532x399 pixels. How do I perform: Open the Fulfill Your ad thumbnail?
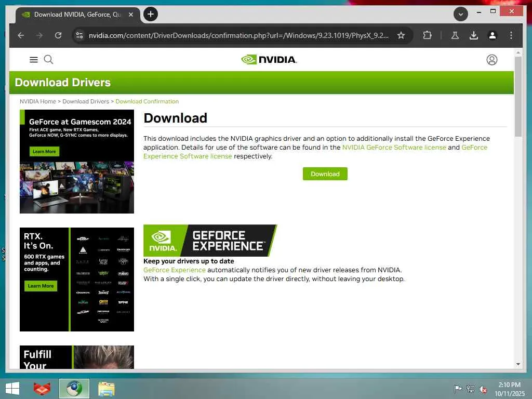tap(77, 357)
